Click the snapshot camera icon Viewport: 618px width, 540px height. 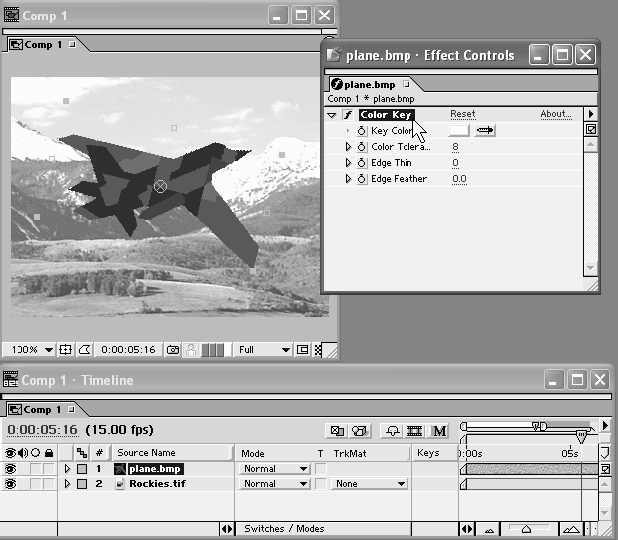point(174,350)
